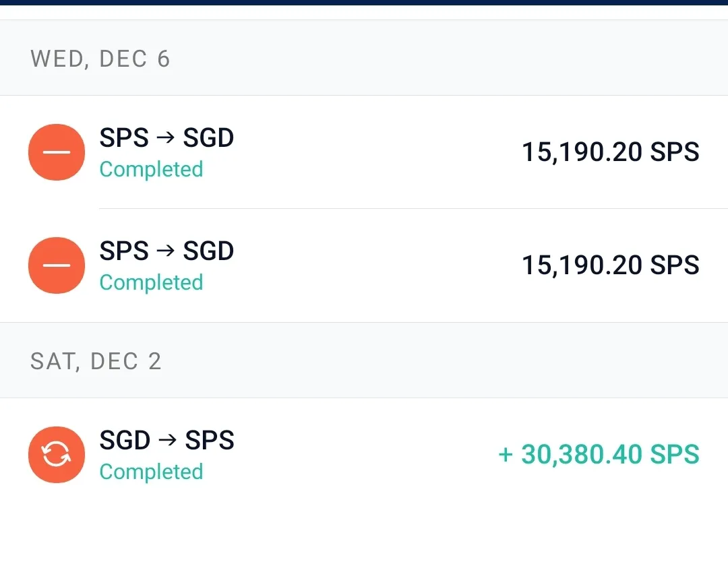Click the arrow in the first SPS → SGD title
Screen dimensions: 728x572
166,138
